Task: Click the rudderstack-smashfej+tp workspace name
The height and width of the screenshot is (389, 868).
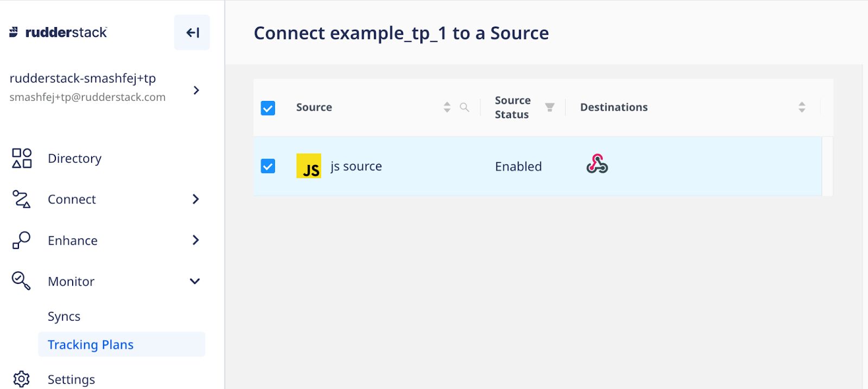Action: (82, 78)
